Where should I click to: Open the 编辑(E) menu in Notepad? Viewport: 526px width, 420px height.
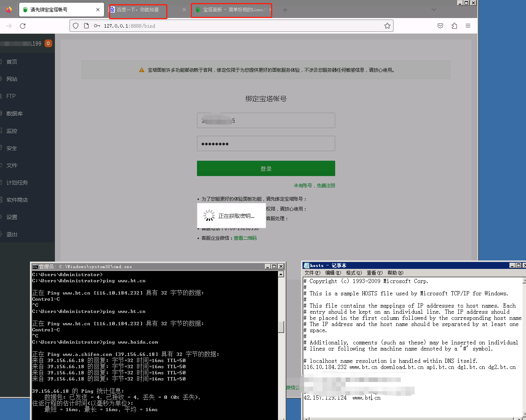coord(333,273)
